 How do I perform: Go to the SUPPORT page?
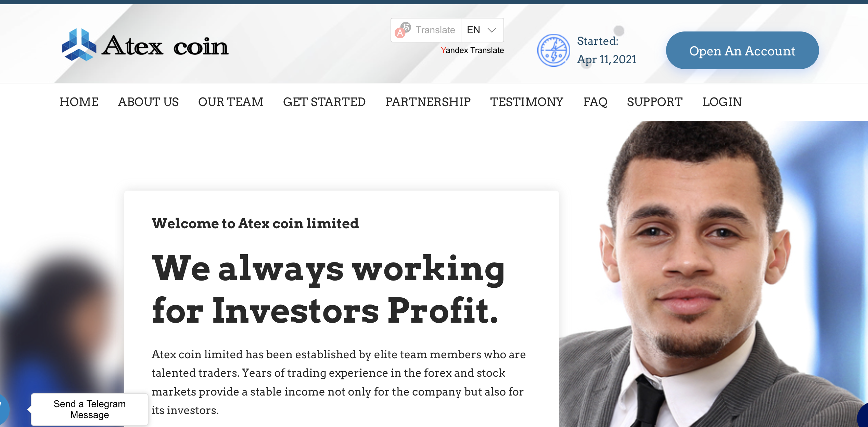[x=654, y=102]
